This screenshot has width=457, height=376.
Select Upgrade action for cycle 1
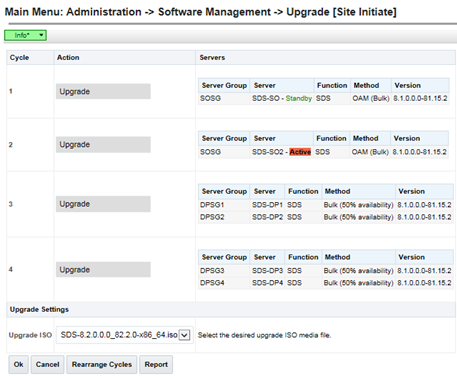click(x=103, y=91)
